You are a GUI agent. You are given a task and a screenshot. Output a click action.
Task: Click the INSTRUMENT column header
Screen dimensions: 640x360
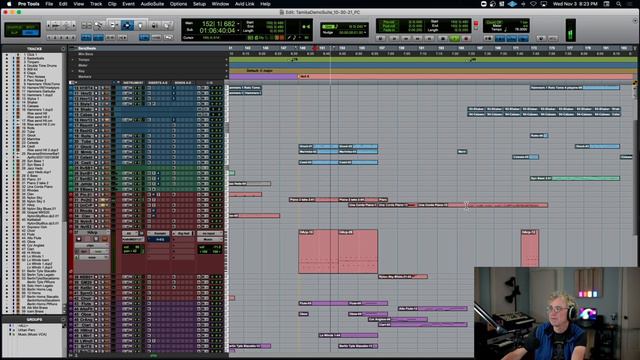(133, 83)
